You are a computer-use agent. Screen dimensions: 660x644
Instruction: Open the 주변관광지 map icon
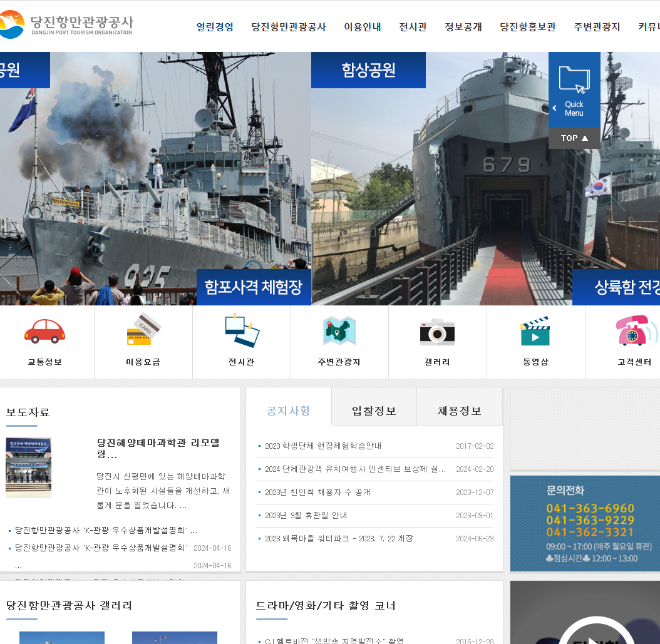[339, 330]
